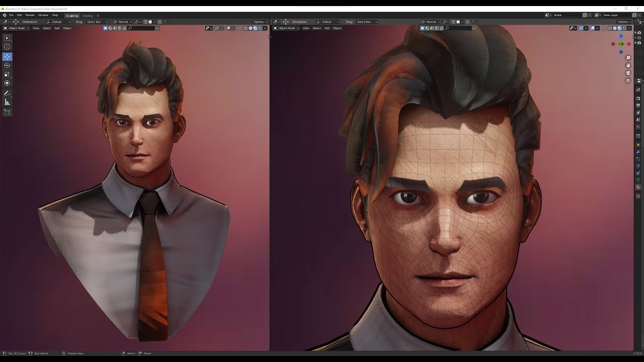
Task: Toggle show overlays in left viewport
Action: [x=228, y=28]
